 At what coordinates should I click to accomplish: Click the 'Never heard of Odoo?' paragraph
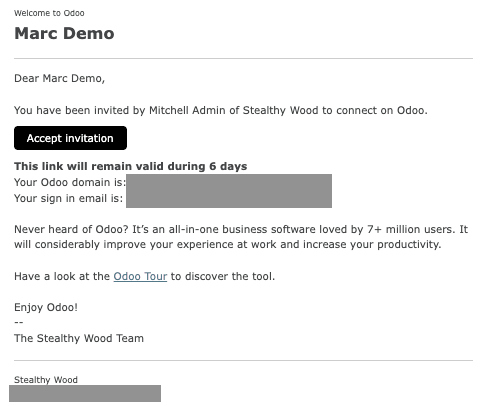[x=241, y=237]
